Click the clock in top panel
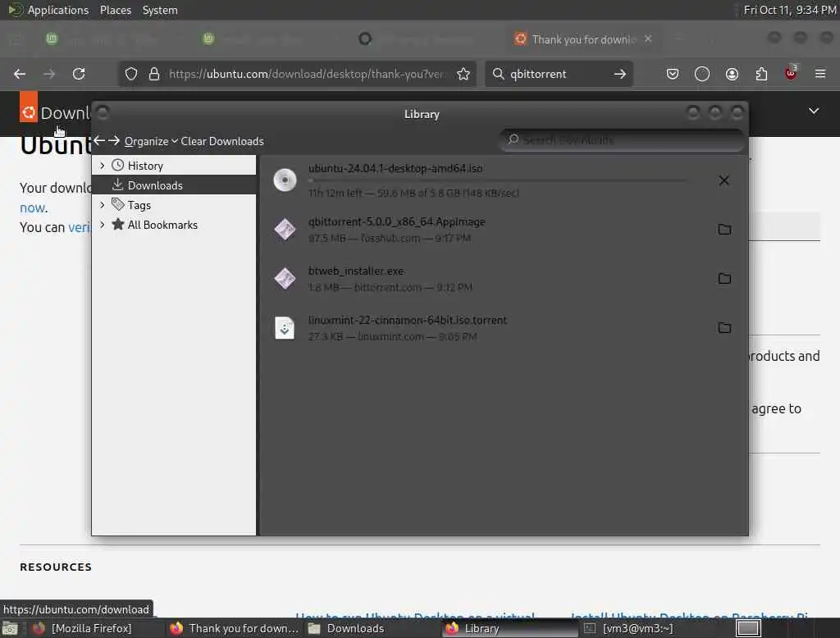The image size is (840, 638). (790, 10)
